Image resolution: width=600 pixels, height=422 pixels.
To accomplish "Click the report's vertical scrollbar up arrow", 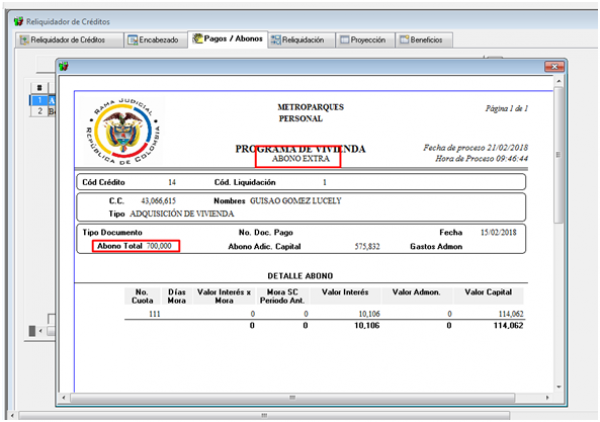I will click(x=559, y=81).
